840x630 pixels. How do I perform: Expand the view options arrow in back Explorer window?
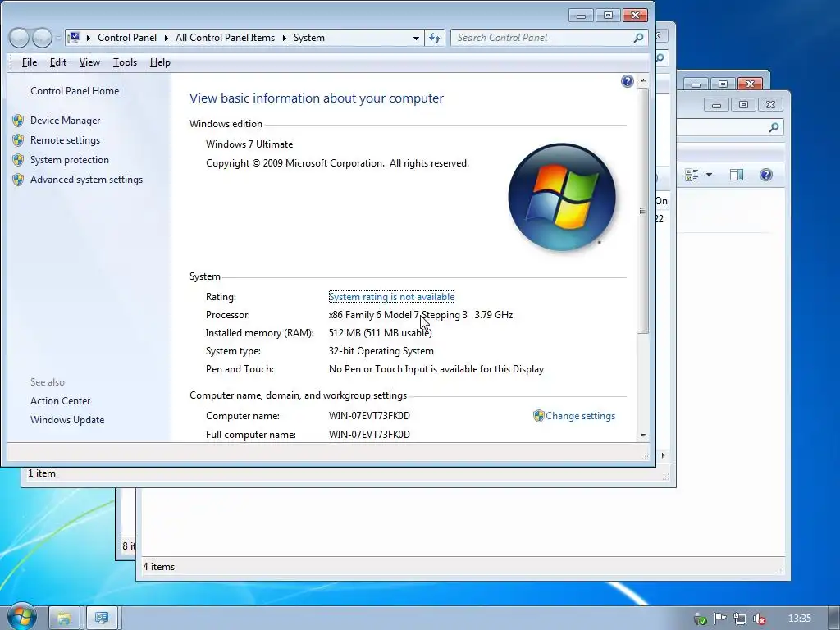click(710, 175)
